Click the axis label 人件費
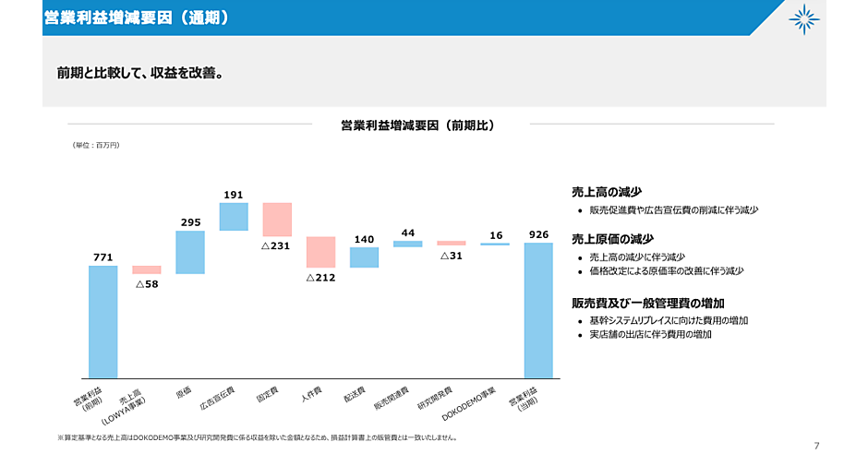The height and width of the screenshot is (454, 868). (x=311, y=394)
